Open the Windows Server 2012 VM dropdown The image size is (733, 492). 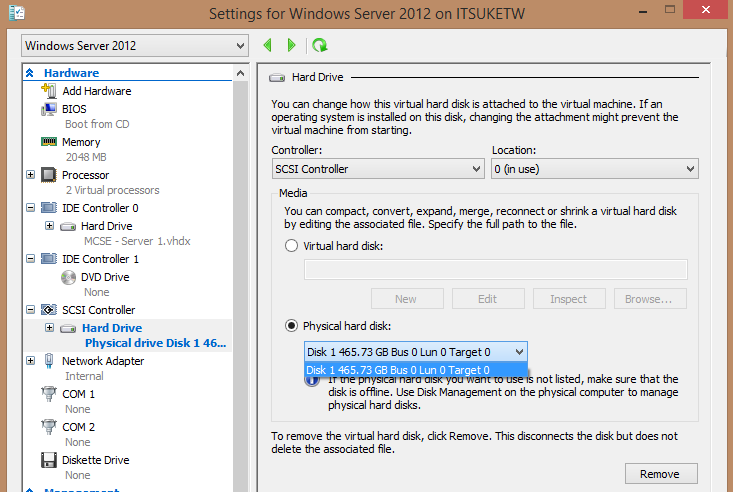click(135, 46)
